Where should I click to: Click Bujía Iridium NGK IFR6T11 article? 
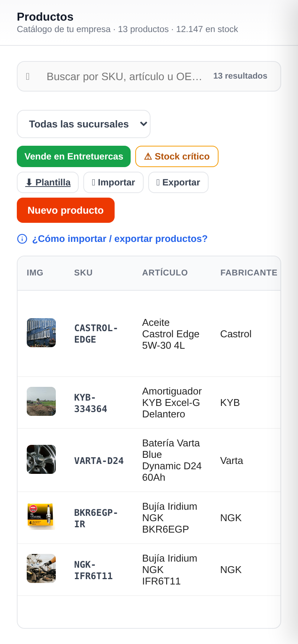click(170, 570)
